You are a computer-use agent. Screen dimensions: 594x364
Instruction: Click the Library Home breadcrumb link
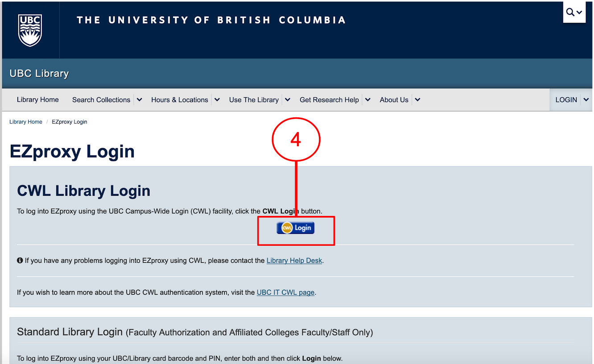tap(26, 122)
